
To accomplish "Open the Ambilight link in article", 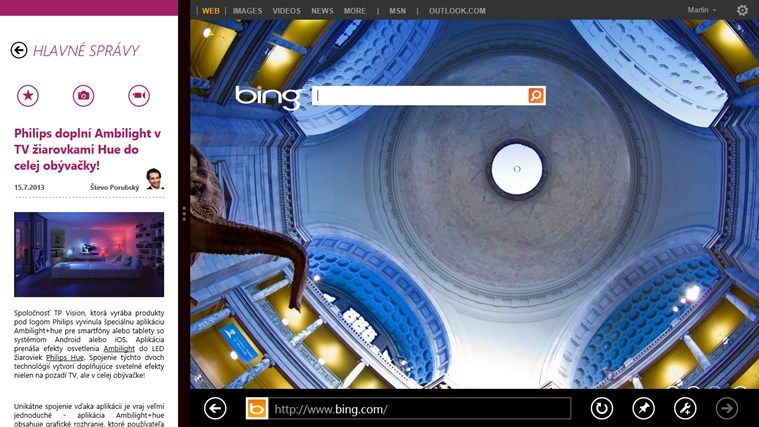I will (x=119, y=349).
